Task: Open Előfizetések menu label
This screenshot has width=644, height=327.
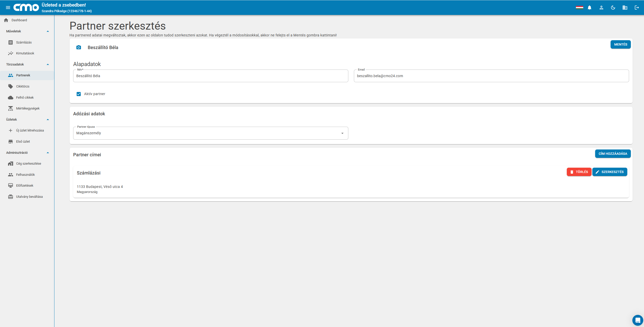Action: coord(25,186)
